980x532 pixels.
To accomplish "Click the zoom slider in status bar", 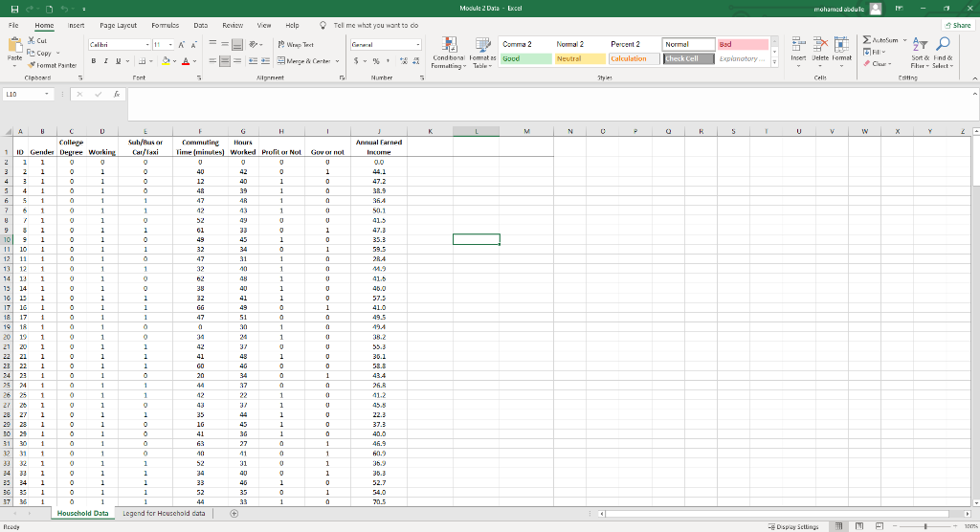I will 925,526.
